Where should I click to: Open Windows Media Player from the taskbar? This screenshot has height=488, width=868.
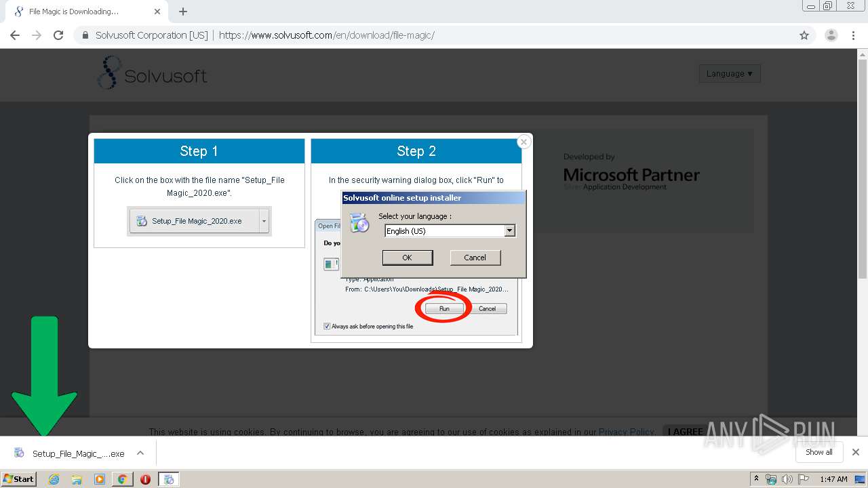click(100, 479)
